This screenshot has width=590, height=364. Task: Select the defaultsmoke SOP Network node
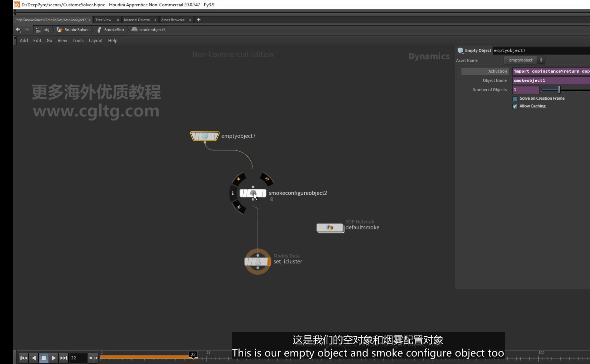tap(330, 227)
